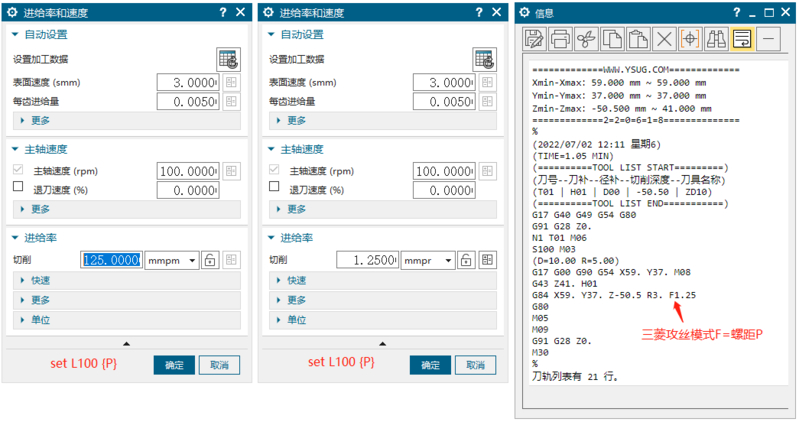The image size is (799, 422).
Task: Click the Print icon in 信息 window
Action: [x=561, y=39]
